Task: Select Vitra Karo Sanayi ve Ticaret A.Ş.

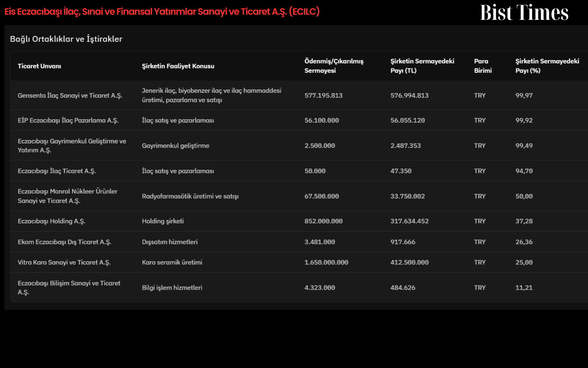Action: coord(64,262)
